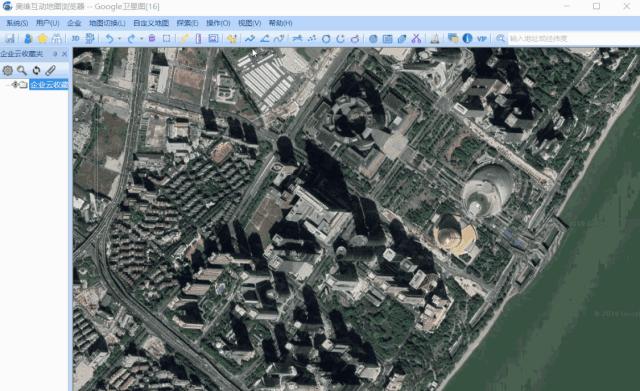Click the yellow star favorites toolbar icon

click(42, 38)
